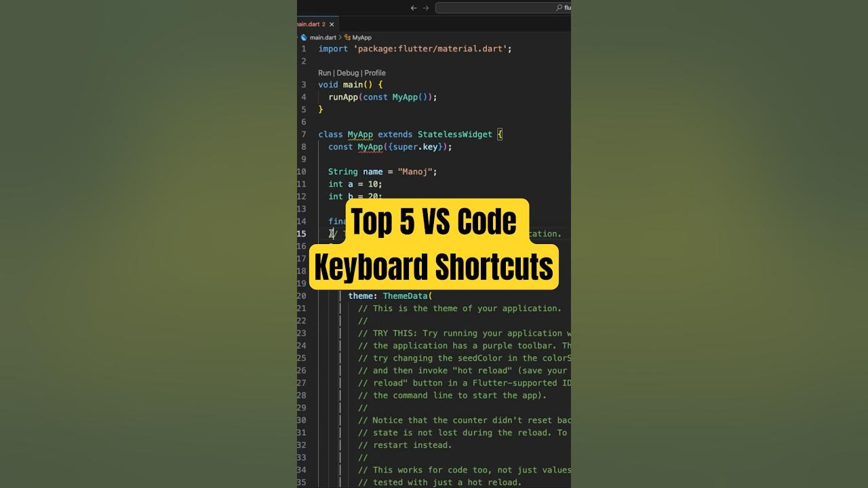Image resolution: width=868 pixels, height=488 pixels.
Task: Click ThemeData on line 20
Action: click(405, 296)
